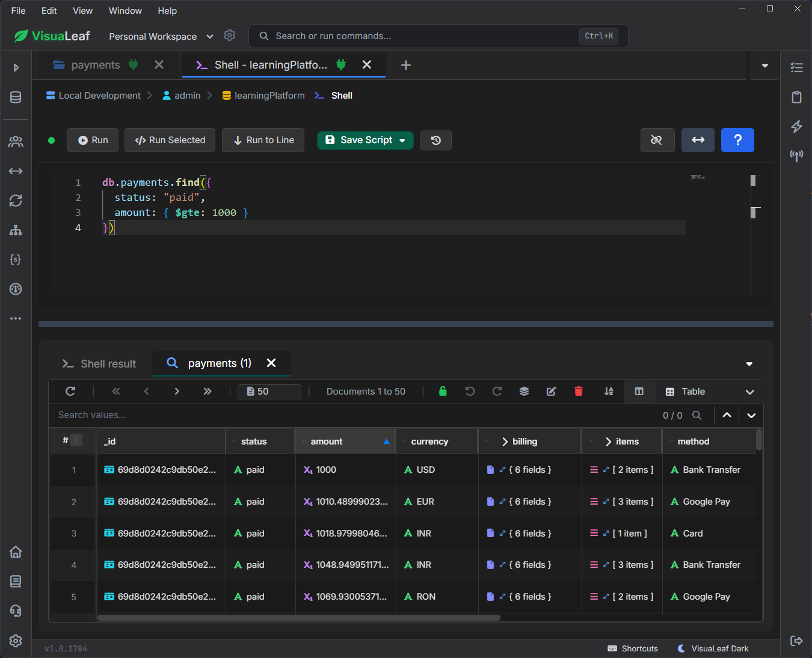This screenshot has width=812, height=658.
Task: Open script history button
Action: coord(436,140)
